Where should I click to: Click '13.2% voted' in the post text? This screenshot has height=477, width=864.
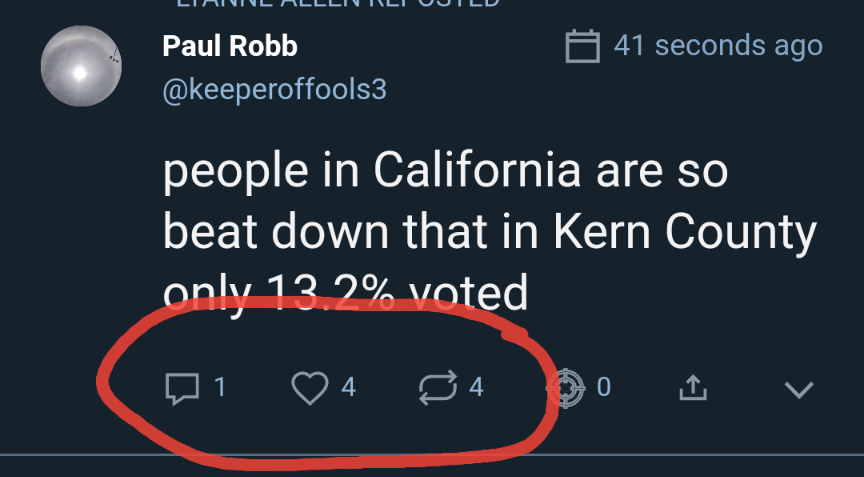400,292
